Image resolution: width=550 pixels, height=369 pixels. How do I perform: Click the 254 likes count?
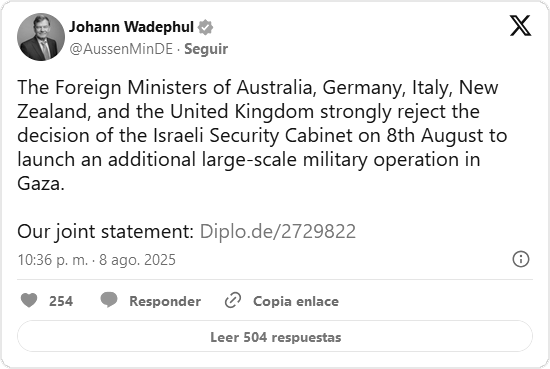pos(61,301)
